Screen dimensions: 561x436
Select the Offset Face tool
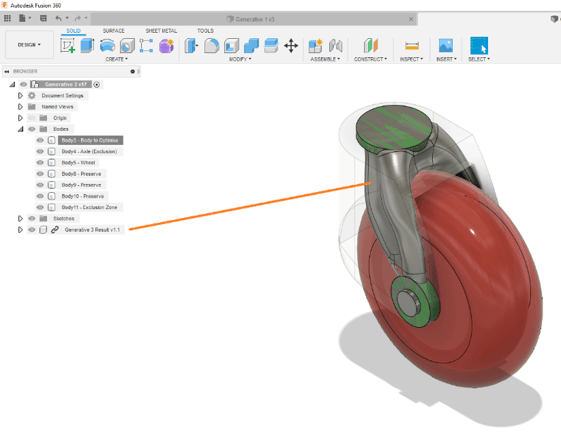271,46
